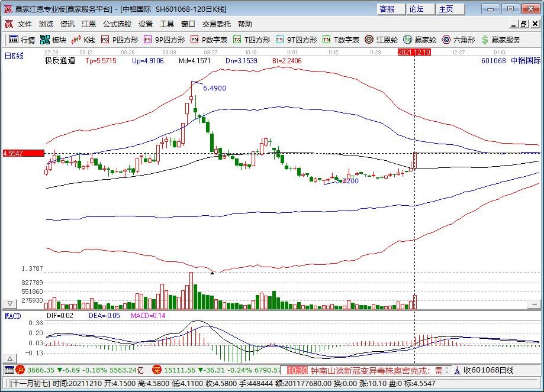
Task: Open the 赢家轮 wheel tool
Action: tap(420, 40)
